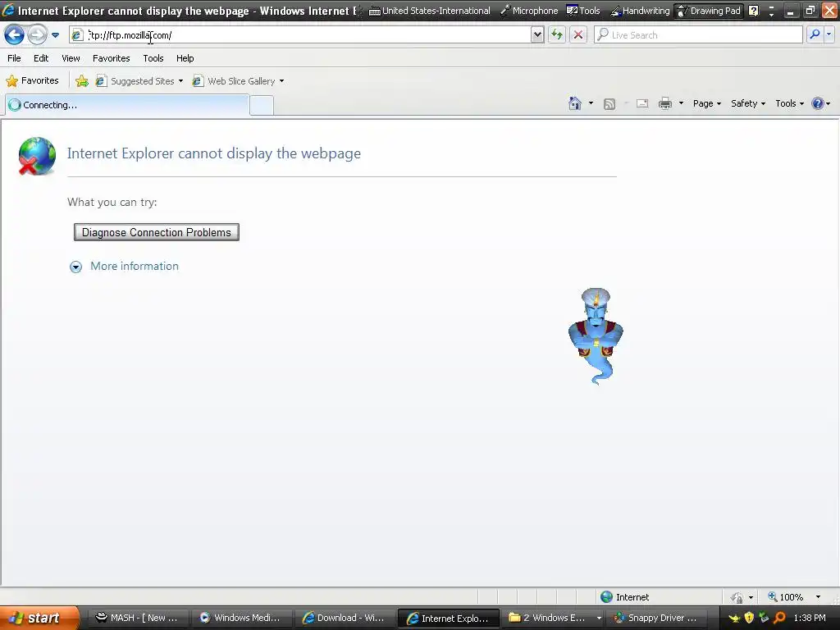
Task: Select the Connecting... tab
Action: 127,104
